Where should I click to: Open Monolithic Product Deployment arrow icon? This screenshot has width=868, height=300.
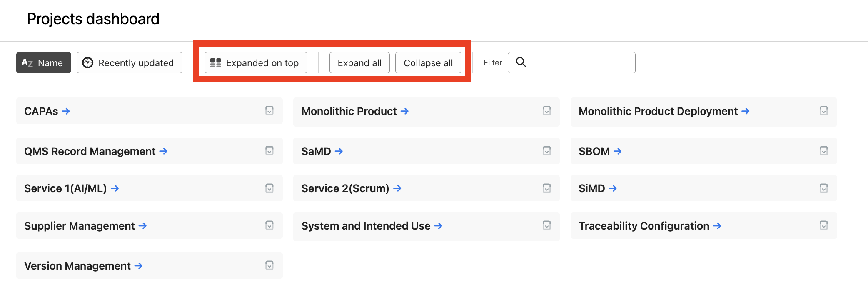coord(746,111)
